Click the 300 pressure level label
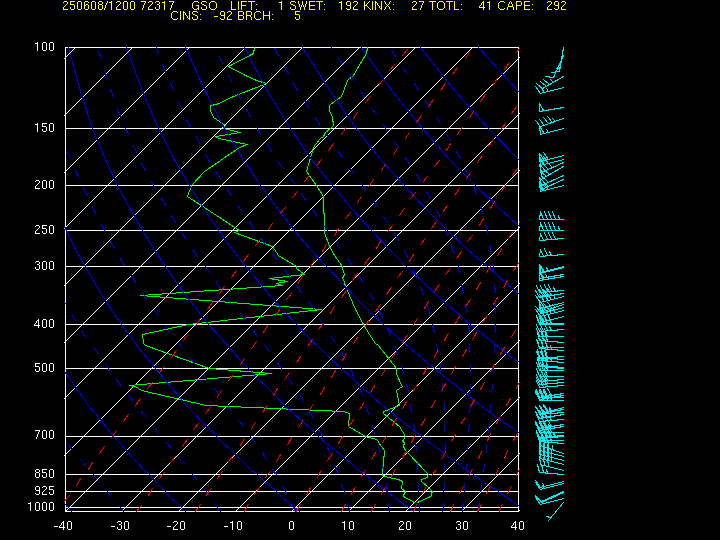This screenshot has width=720, height=540. point(45,265)
